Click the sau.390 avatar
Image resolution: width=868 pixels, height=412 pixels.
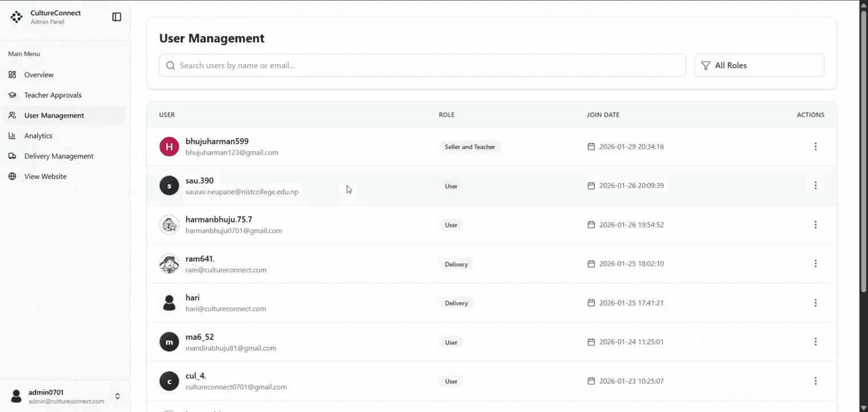tap(169, 185)
